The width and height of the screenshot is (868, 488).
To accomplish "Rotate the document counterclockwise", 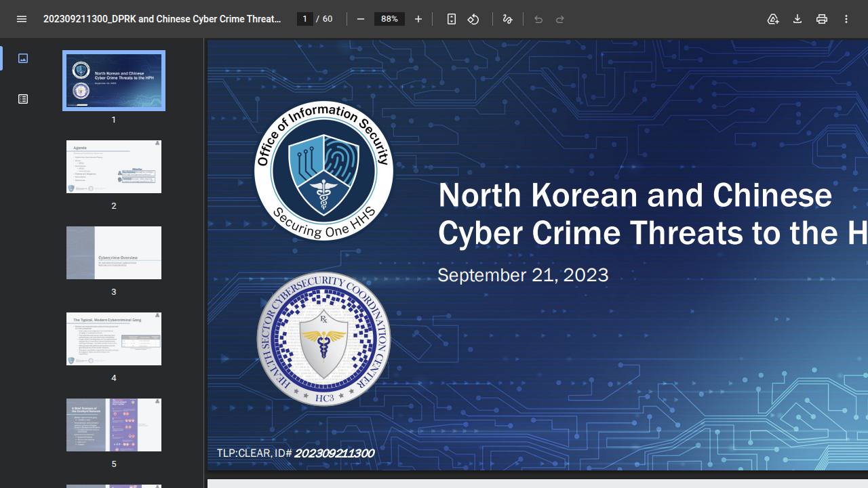I will pyautogui.click(x=473, y=19).
